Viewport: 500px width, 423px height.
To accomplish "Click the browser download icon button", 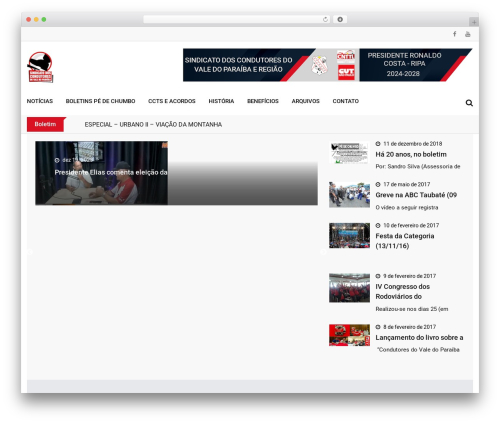I will [x=340, y=19].
